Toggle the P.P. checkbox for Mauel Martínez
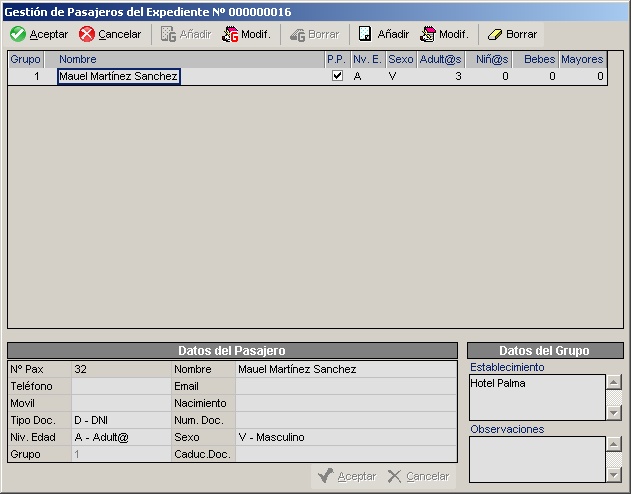Viewport: 631px width, 494px height. pyautogui.click(x=337, y=76)
